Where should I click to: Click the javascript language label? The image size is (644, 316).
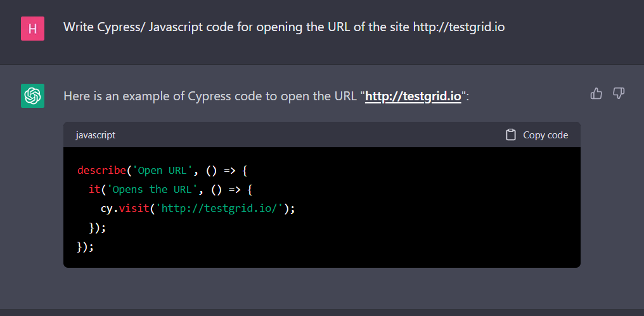(95, 135)
